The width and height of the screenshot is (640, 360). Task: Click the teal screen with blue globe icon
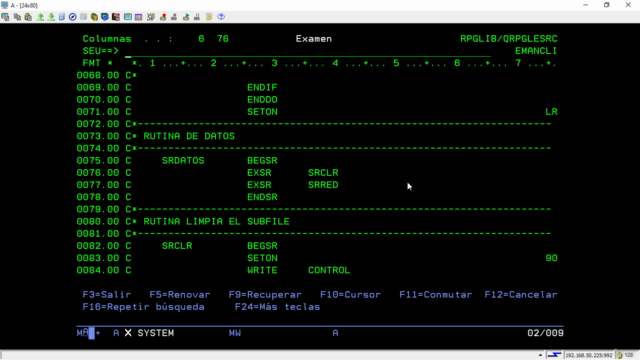pos(105,17)
